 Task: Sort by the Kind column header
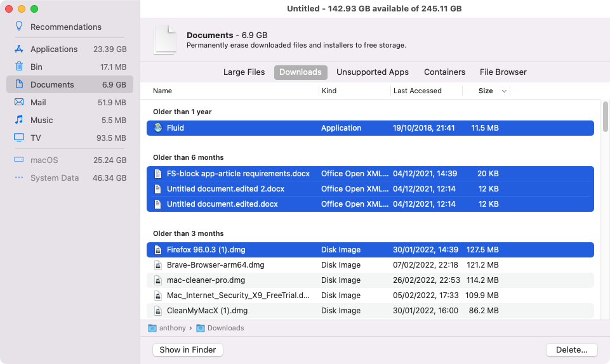click(x=329, y=91)
